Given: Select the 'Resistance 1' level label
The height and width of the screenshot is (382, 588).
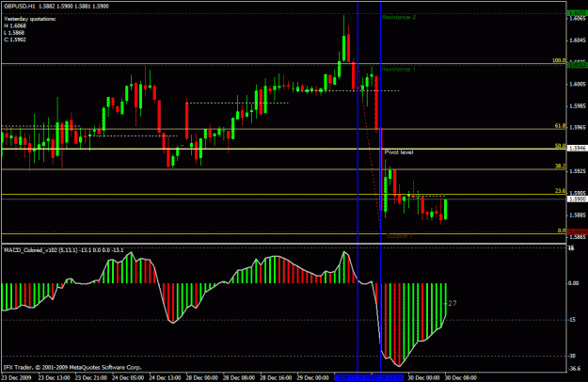Looking at the screenshot, I should point(399,70).
